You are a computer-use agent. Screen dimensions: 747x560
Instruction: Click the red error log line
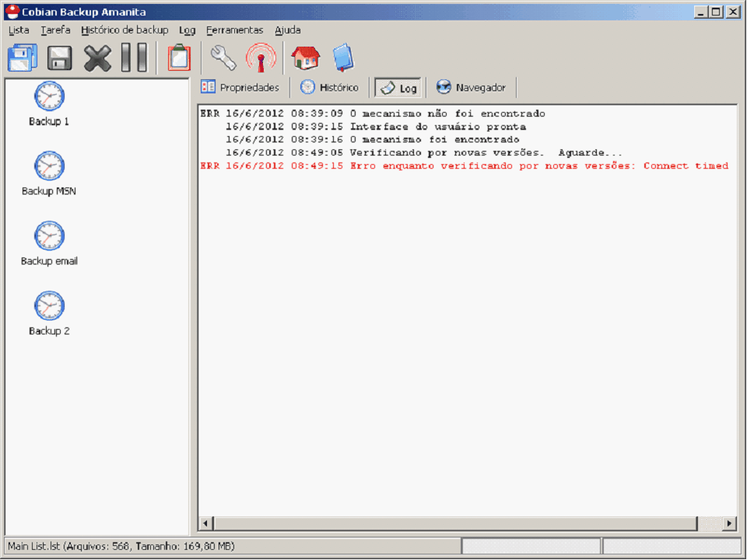(x=464, y=166)
